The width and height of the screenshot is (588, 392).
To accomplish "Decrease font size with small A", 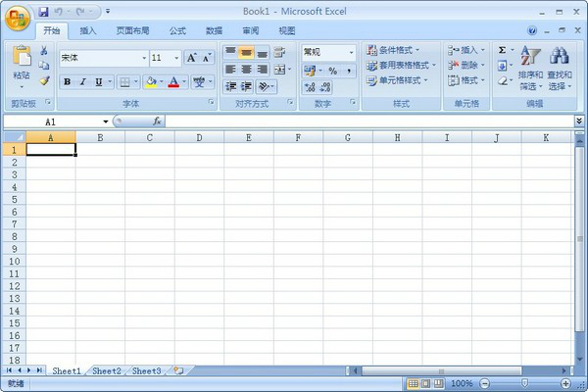I will pyautogui.click(x=207, y=58).
